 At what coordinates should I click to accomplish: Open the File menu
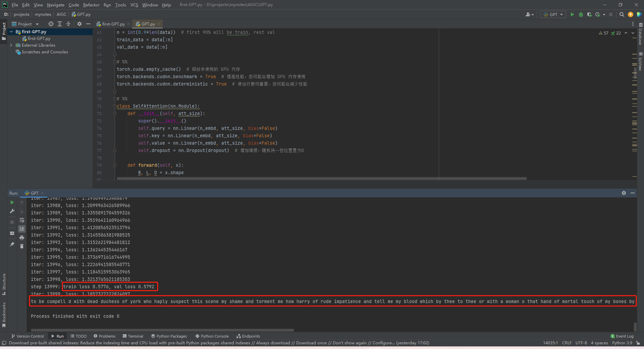tap(15, 5)
